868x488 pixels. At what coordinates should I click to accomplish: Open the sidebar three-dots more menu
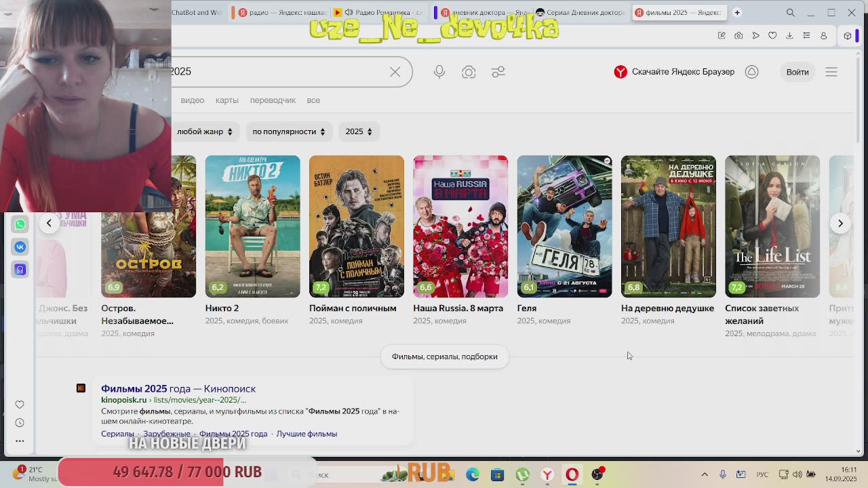[20, 441]
